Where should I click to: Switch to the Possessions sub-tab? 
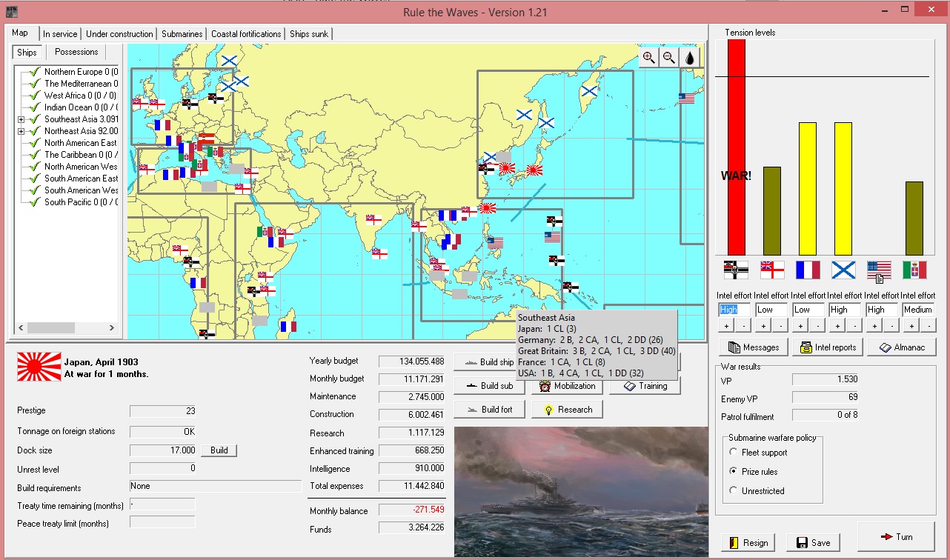(76, 52)
